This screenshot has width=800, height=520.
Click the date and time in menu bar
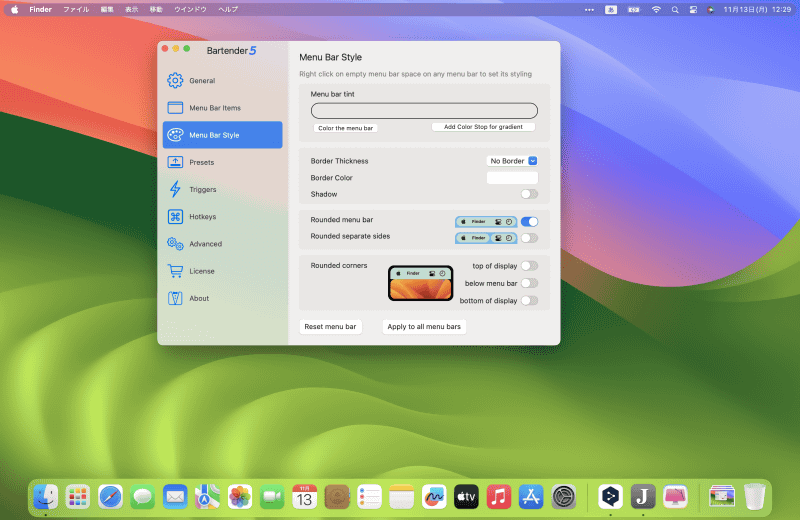click(757, 10)
